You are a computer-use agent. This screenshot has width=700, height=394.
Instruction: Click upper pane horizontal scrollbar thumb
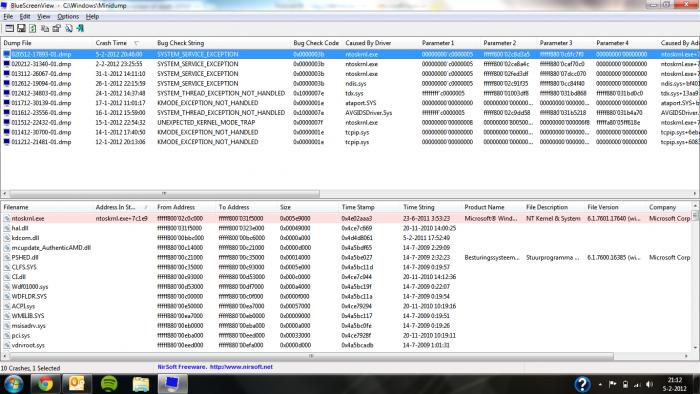164,194
